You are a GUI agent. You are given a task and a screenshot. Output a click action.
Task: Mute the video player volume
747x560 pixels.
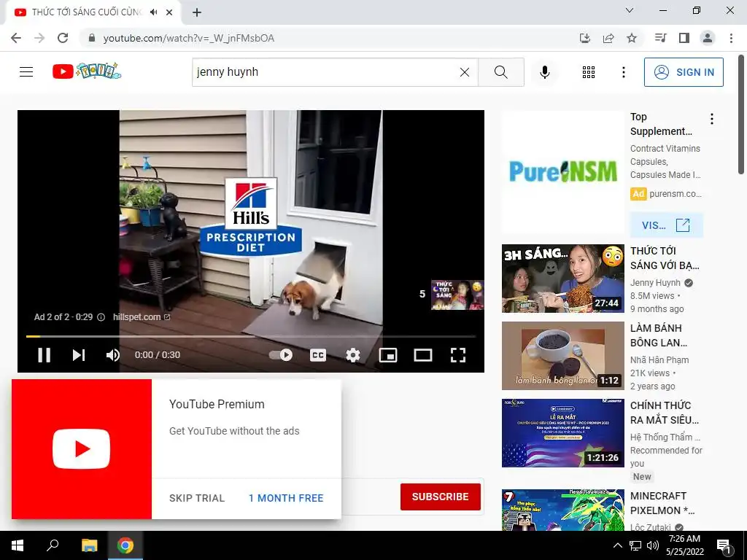click(113, 355)
